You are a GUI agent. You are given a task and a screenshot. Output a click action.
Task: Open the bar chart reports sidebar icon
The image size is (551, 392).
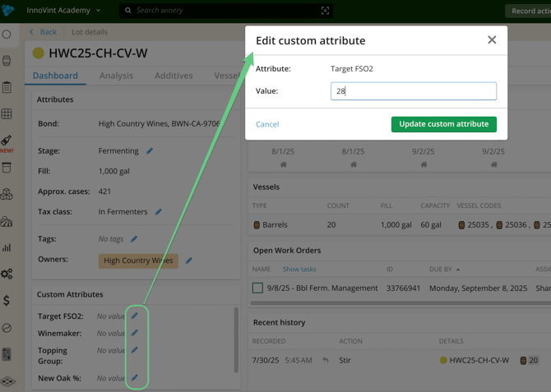pos(7,247)
